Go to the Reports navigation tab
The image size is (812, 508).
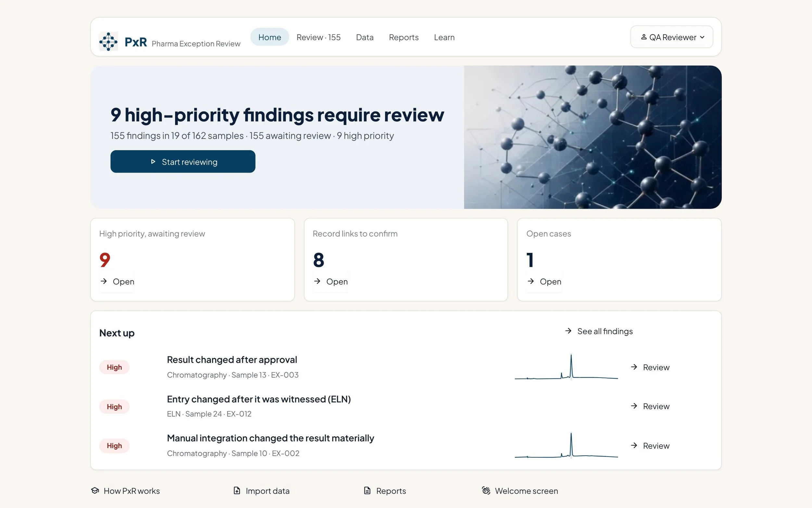(x=403, y=37)
